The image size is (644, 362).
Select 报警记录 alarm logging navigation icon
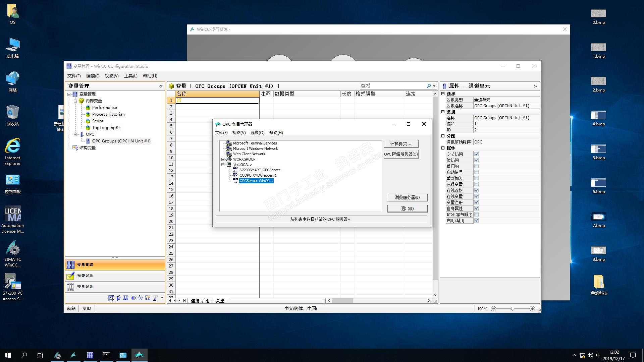click(x=70, y=276)
